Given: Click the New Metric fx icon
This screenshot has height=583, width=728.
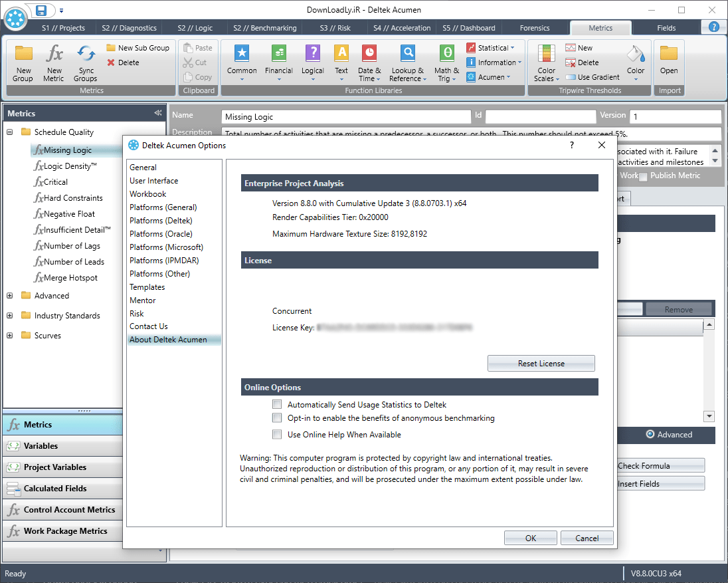Looking at the screenshot, I should click(x=54, y=55).
